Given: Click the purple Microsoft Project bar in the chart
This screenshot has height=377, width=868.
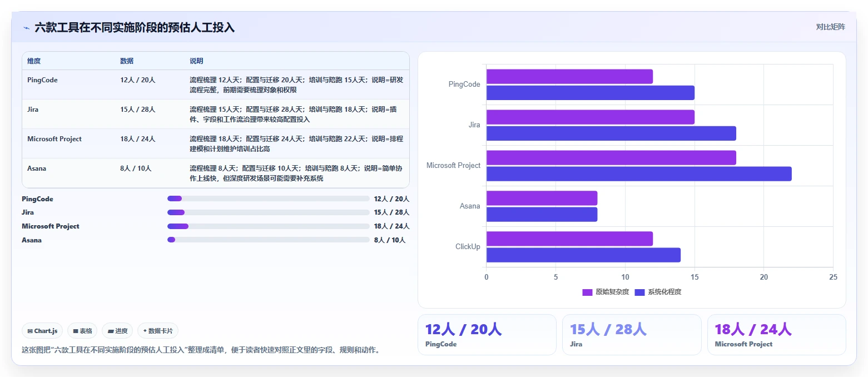Looking at the screenshot, I should point(611,158).
